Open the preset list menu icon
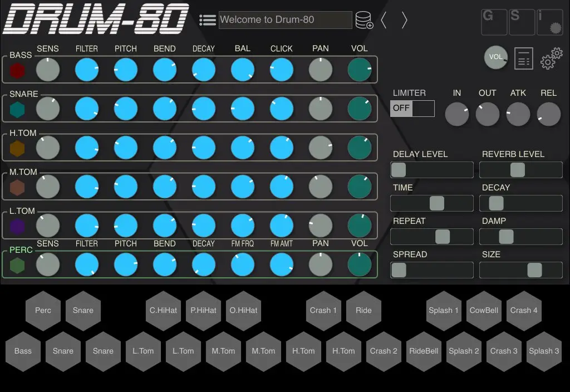The image size is (570, 392). [x=208, y=20]
